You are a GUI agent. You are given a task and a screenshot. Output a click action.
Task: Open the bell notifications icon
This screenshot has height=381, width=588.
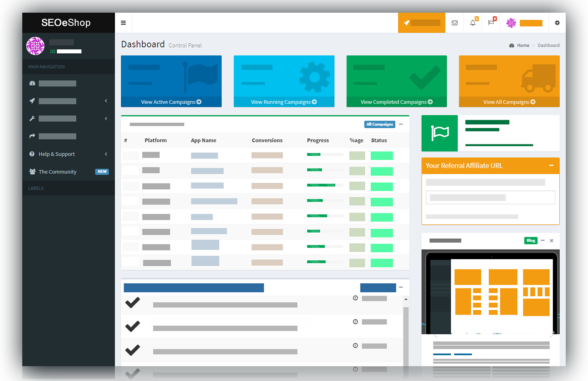[x=473, y=23]
